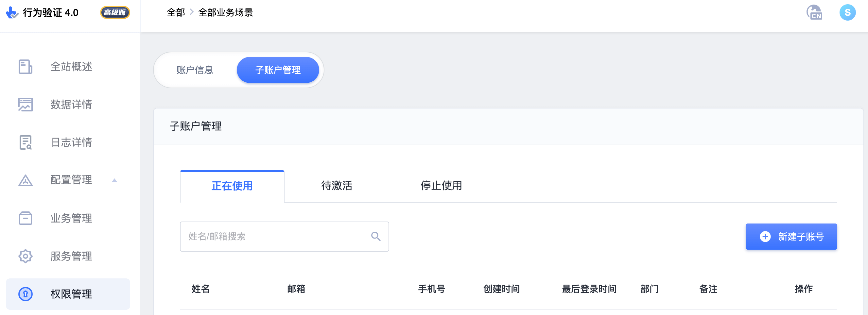Open the CN language switcher icon
The width and height of the screenshot is (868, 315).
815,12
